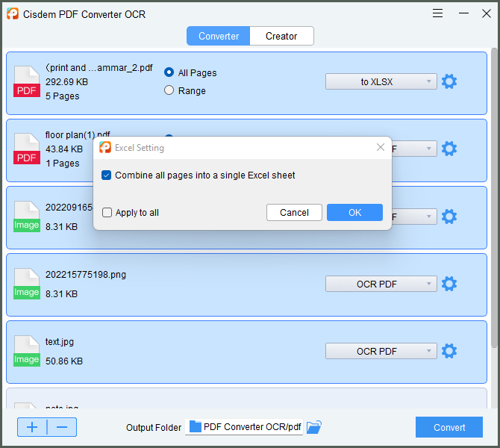Confirm Excel Setting with OK
The height and width of the screenshot is (448, 500).
tap(354, 213)
